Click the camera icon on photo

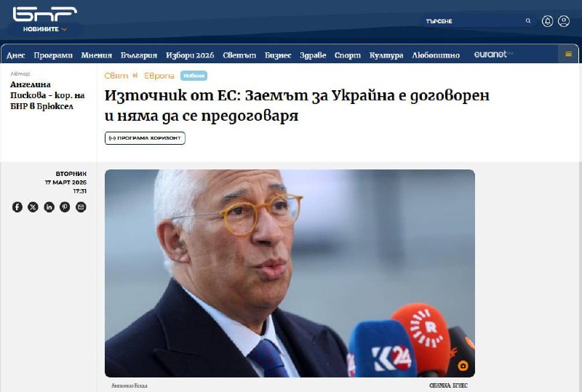click(463, 366)
